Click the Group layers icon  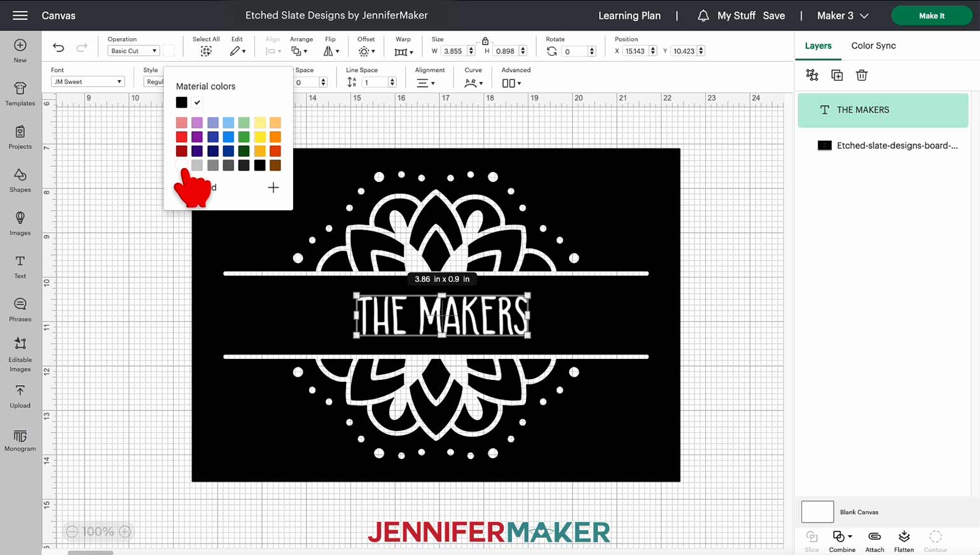pos(812,75)
